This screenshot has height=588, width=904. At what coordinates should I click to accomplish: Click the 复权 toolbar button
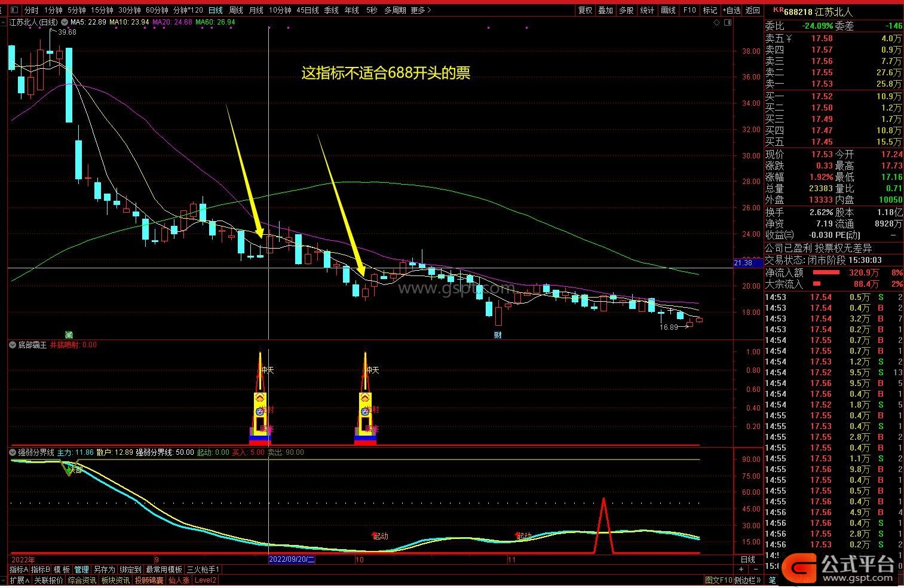[585, 10]
